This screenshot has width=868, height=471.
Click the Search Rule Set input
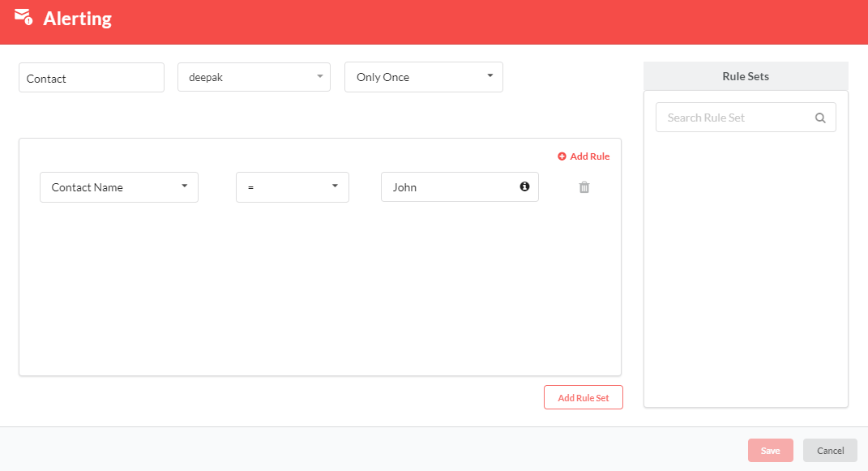pyautogui.click(x=746, y=118)
